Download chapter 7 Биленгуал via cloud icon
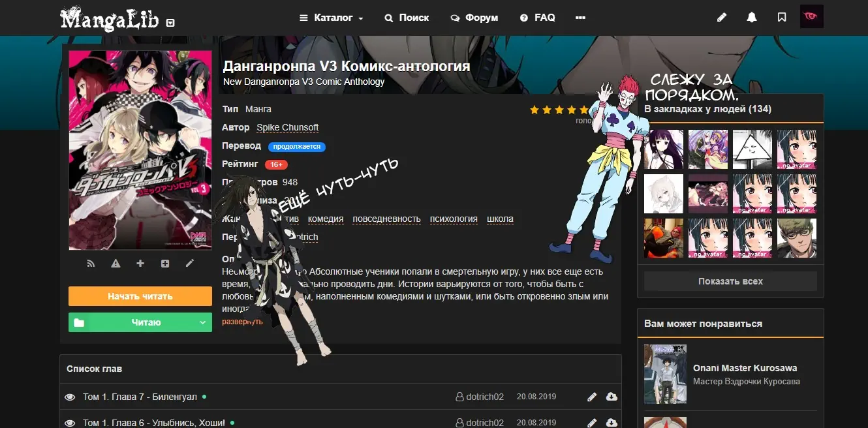 point(612,397)
